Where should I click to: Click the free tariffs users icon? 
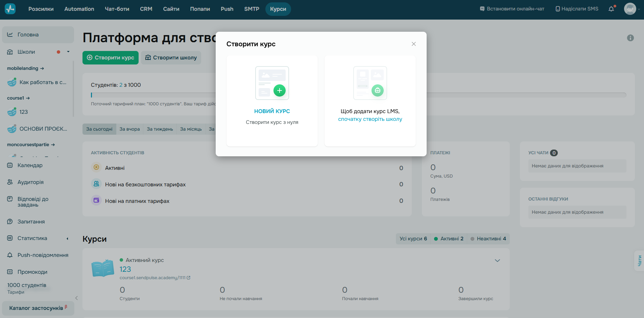[x=96, y=184]
